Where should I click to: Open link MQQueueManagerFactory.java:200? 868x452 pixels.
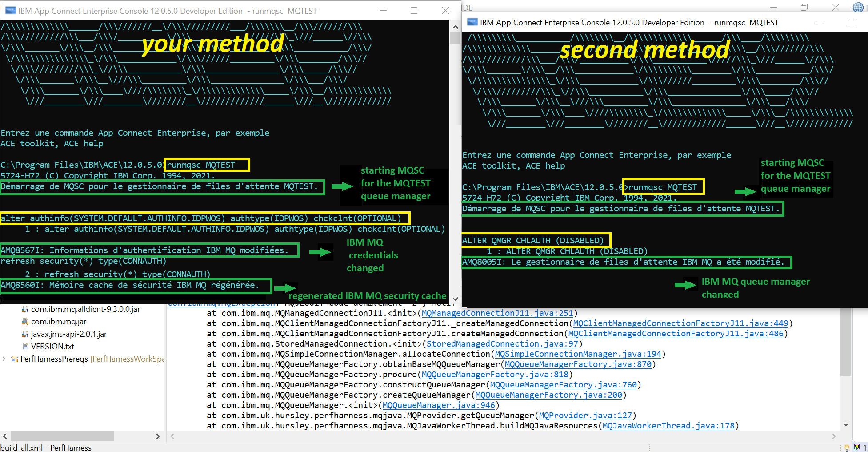549,395
